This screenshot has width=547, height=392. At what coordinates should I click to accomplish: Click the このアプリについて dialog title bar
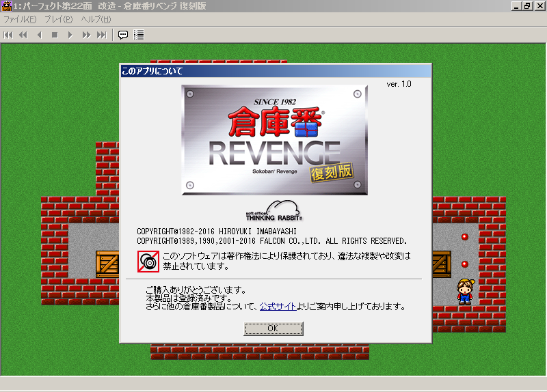point(273,70)
